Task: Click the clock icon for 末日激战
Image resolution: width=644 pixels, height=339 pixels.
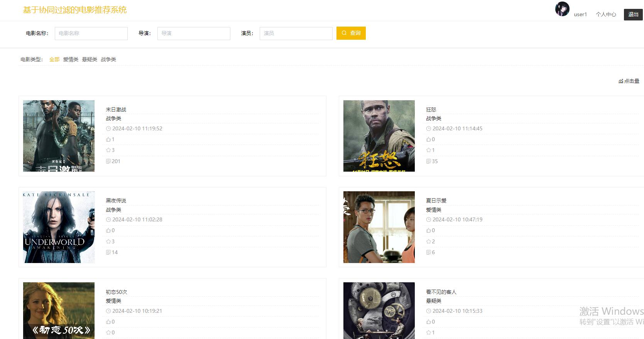Action: click(x=108, y=128)
